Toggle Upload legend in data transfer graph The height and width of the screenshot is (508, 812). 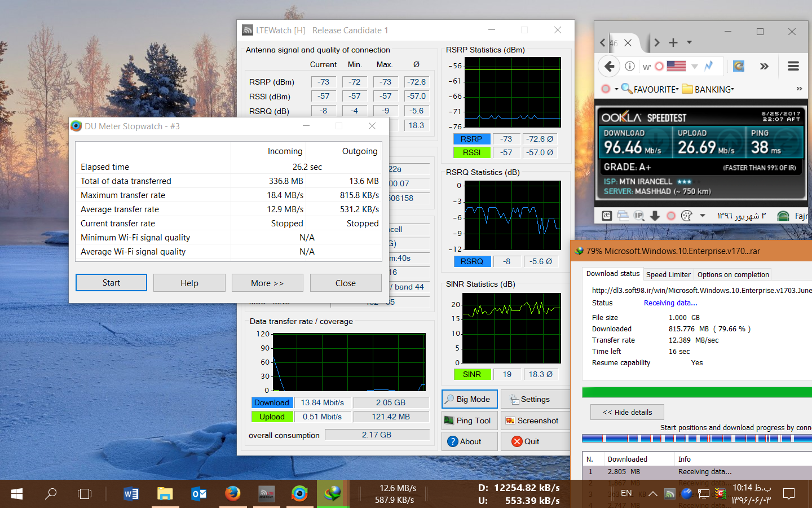point(272,417)
